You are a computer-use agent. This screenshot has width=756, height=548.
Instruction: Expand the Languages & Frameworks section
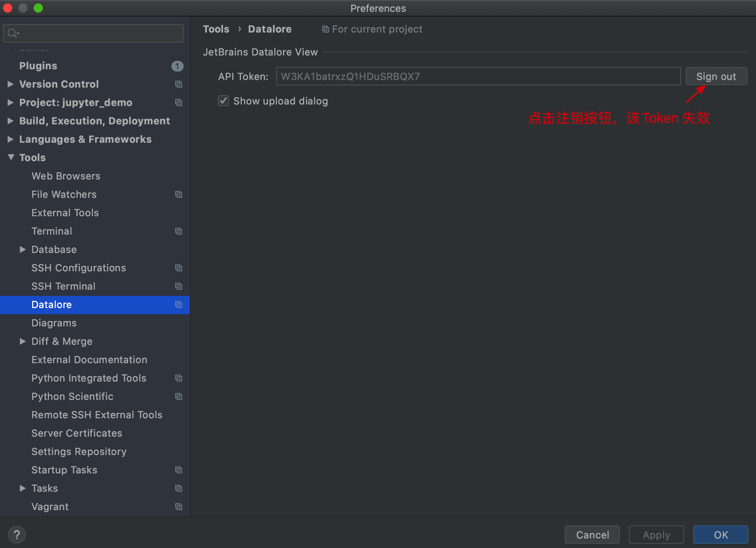tap(11, 139)
